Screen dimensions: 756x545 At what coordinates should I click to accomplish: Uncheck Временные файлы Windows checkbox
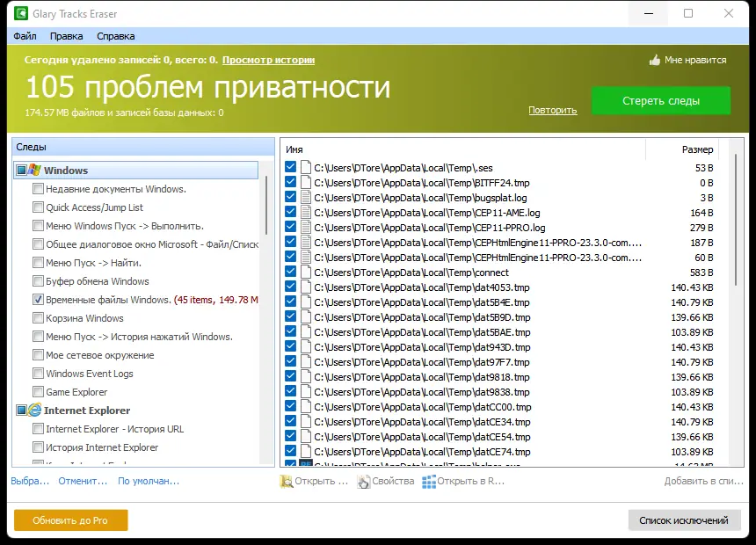pos(38,300)
